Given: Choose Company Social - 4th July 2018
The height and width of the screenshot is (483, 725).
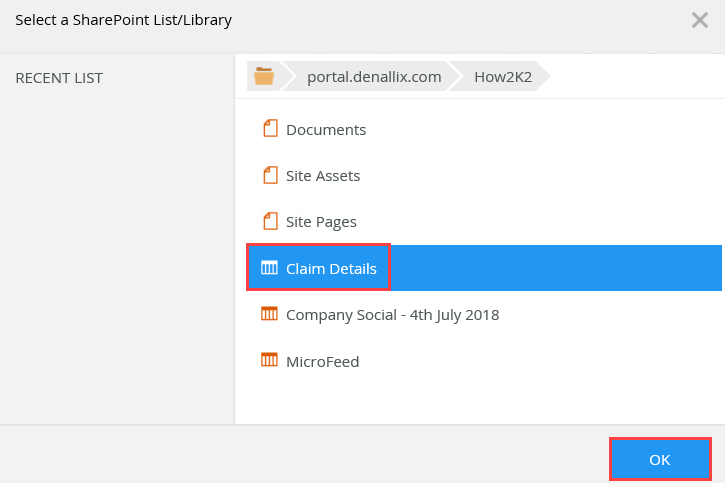Looking at the screenshot, I should [x=392, y=314].
